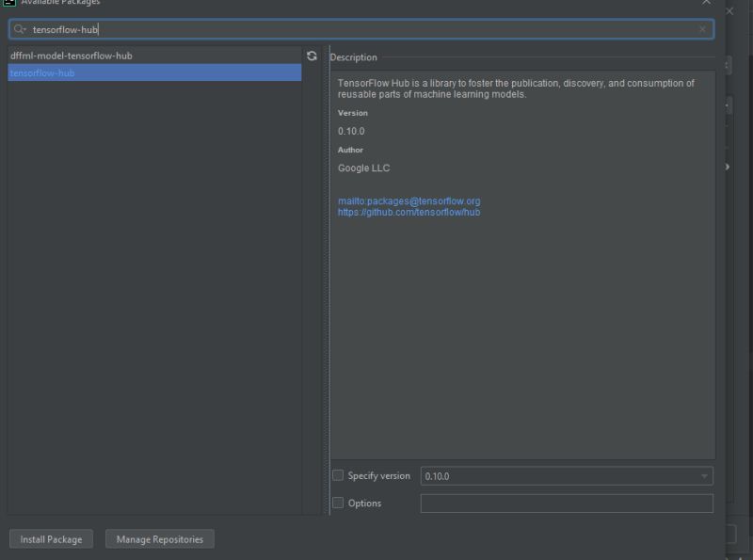
Task: Clear the search using the X icon
Action: (703, 29)
